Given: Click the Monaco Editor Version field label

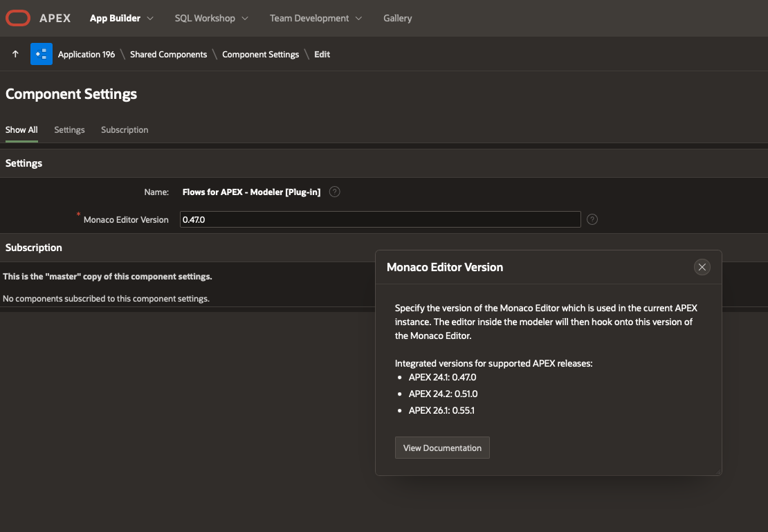Looking at the screenshot, I should click(126, 219).
